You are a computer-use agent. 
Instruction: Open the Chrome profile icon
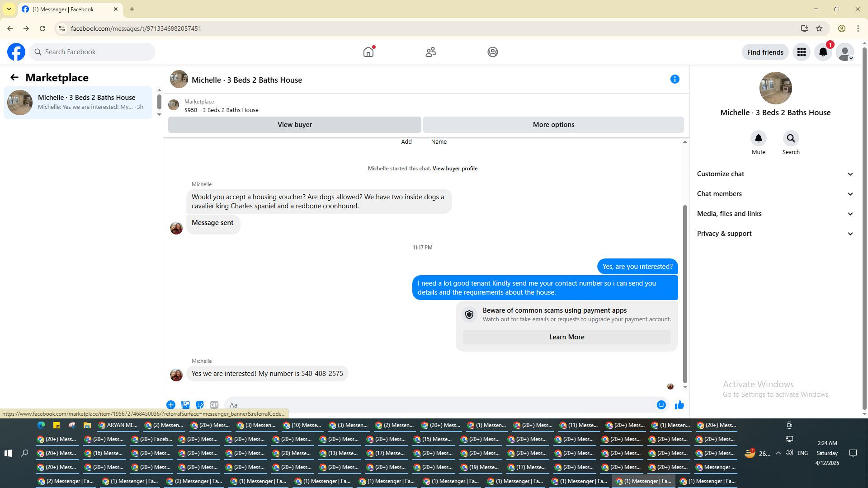[842, 28]
